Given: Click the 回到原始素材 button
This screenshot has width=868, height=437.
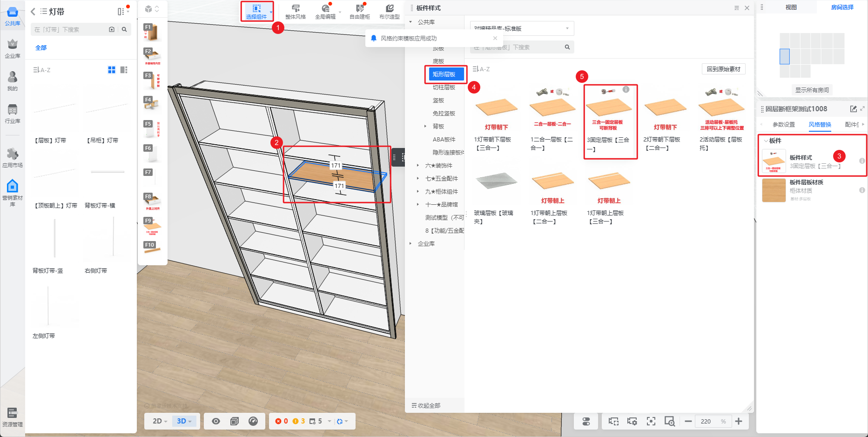Looking at the screenshot, I should [723, 69].
